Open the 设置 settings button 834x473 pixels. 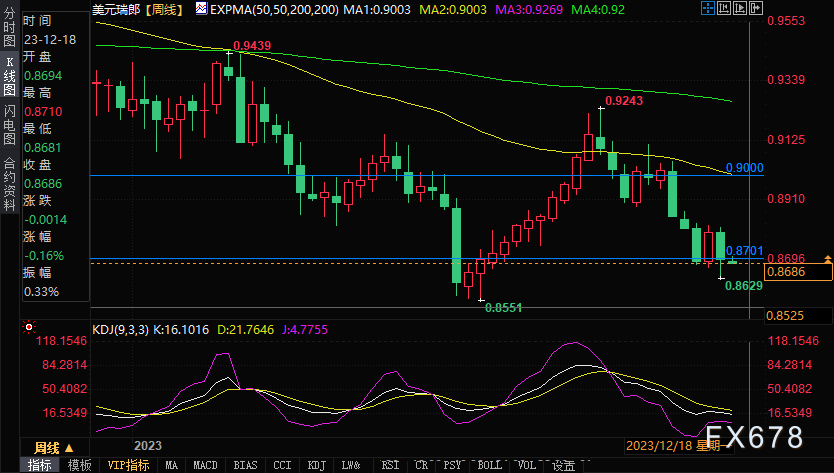pos(563,465)
